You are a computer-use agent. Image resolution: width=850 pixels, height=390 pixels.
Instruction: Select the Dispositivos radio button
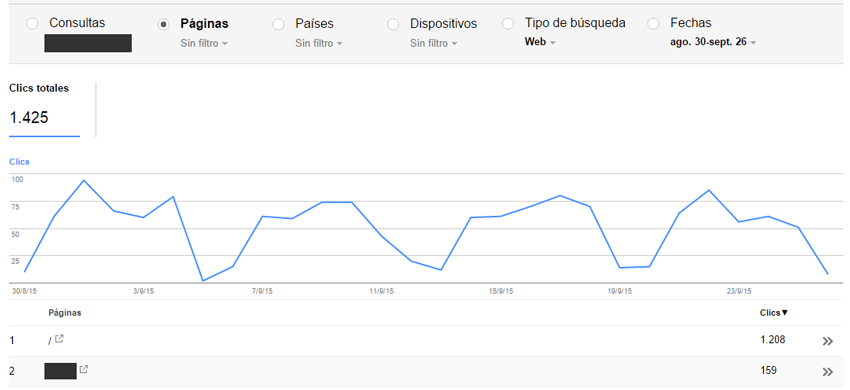tap(394, 24)
